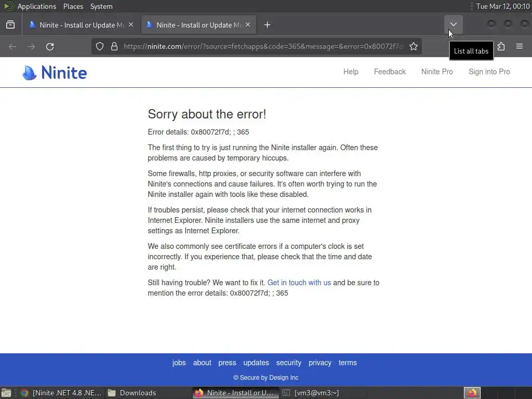Open the press footer link
Screen dimensions: 532x399
[x=228, y=363]
